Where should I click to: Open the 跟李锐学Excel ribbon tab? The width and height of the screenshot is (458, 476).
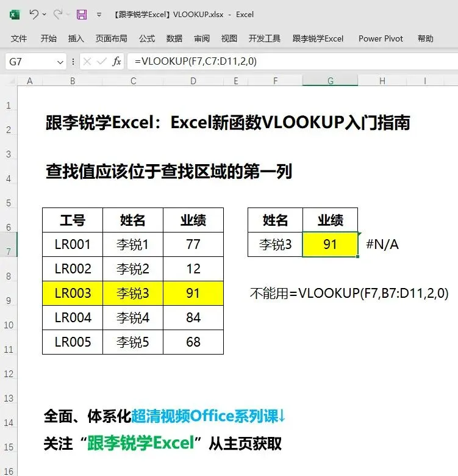click(x=318, y=38)
